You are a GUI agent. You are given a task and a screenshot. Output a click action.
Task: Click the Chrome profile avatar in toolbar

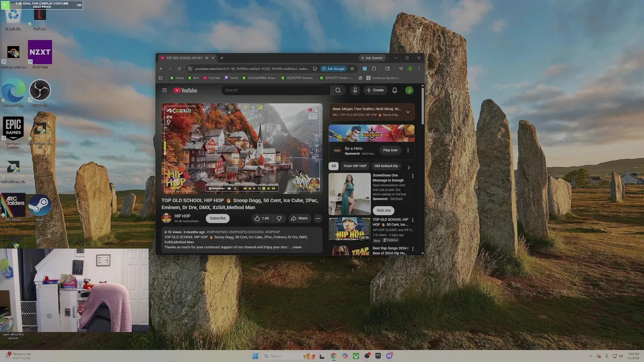(x=410, y=69)
